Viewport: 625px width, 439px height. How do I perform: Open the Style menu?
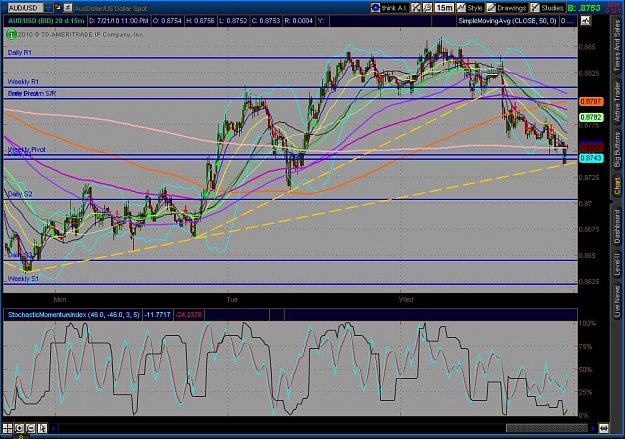click(x=470, y=8)
